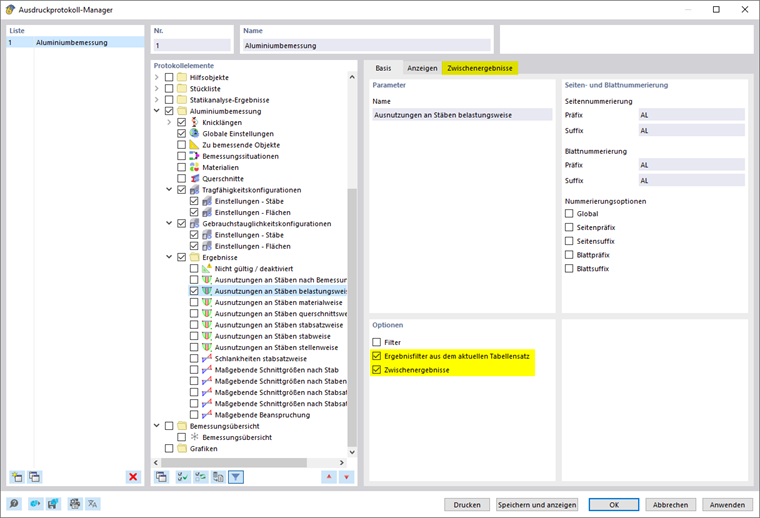Image resolution: width=760 pixels, height=518 pixels.
Task: Click the tree's horizontal scrollbar thumb
Action: pos(234,462)
